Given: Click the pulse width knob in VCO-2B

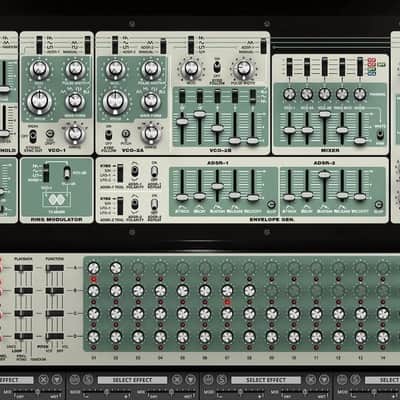Looking at the screenshot, I should (244, 69).
